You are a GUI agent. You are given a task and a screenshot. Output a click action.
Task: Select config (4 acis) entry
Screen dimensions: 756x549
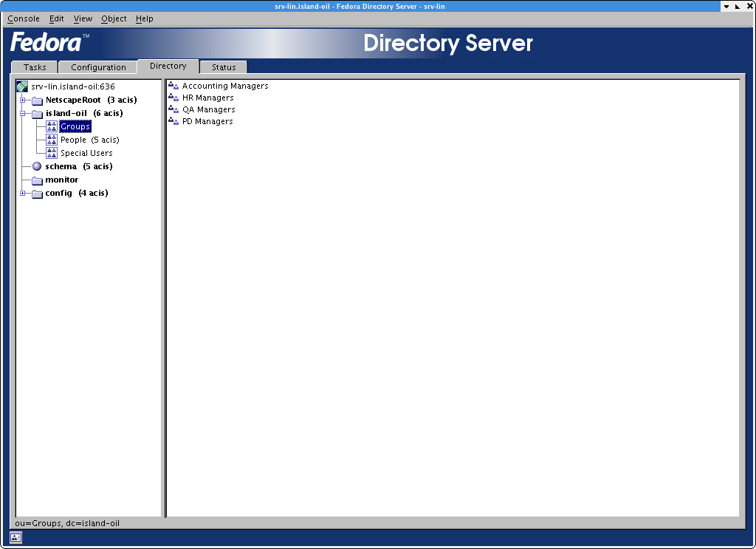coord(77,193)
